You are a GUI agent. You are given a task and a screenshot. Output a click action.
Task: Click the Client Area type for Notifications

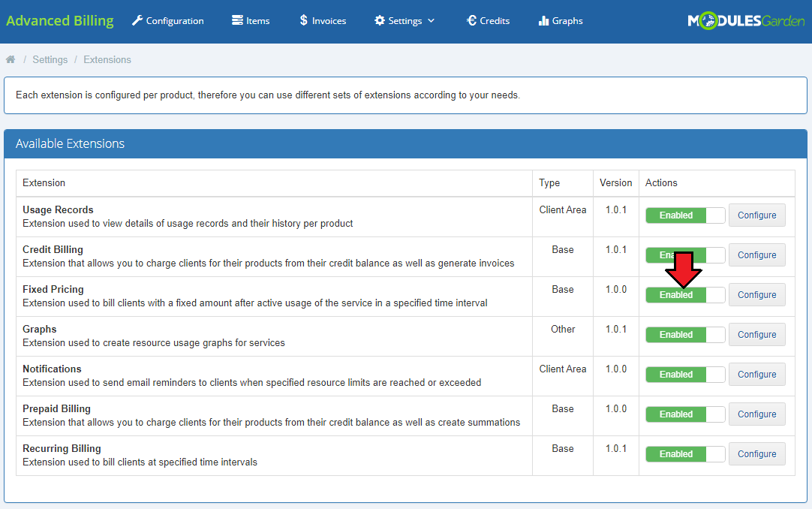(x=563, y=369)
